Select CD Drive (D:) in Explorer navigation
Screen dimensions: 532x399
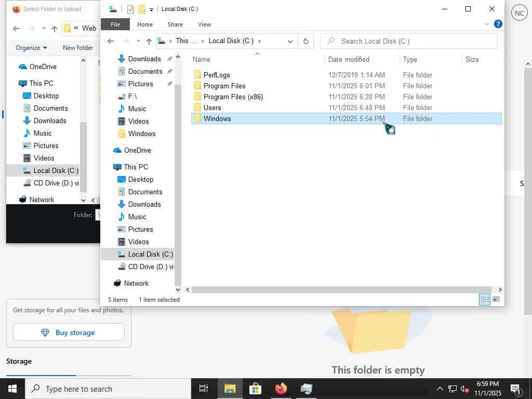coord(145,267)
